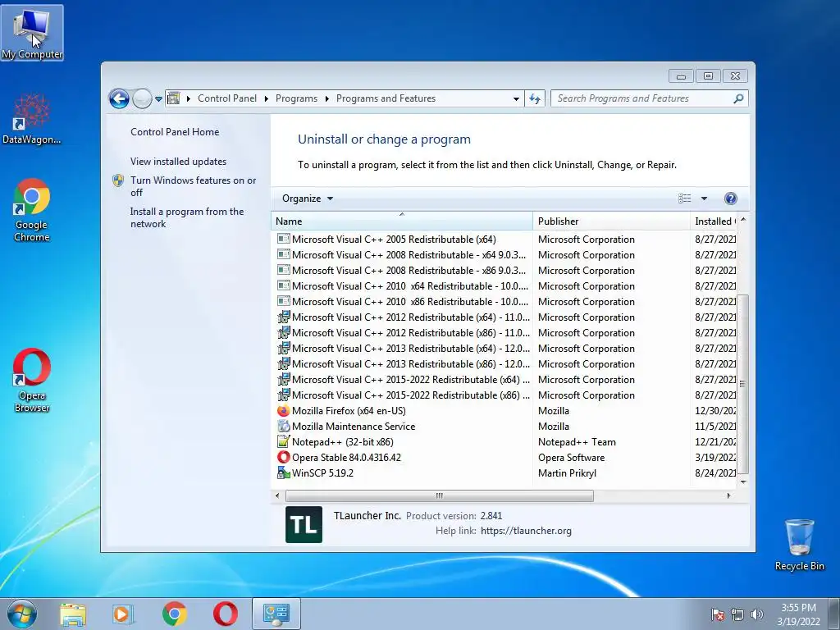The height and width of the screenshot is (630, 840).
Task: Click the change view icon
Action: [x=685, y=199]
